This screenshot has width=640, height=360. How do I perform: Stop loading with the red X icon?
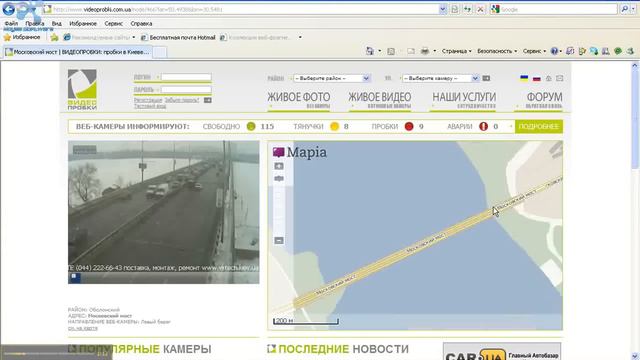point(480,9)
